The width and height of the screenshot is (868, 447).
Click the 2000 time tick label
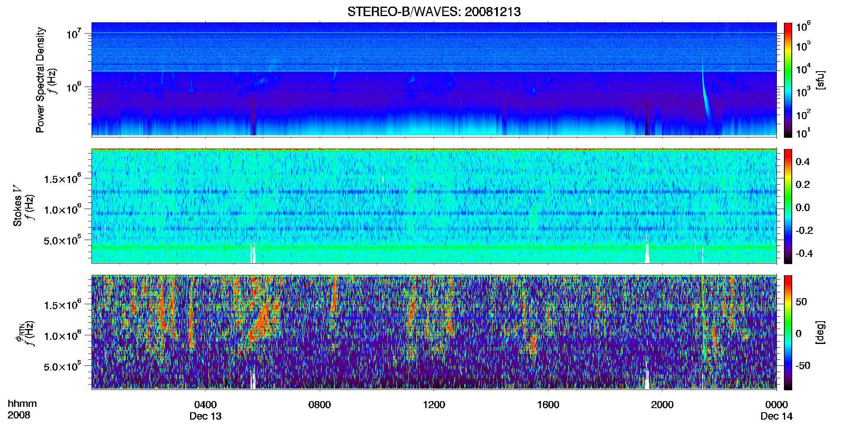662,404
